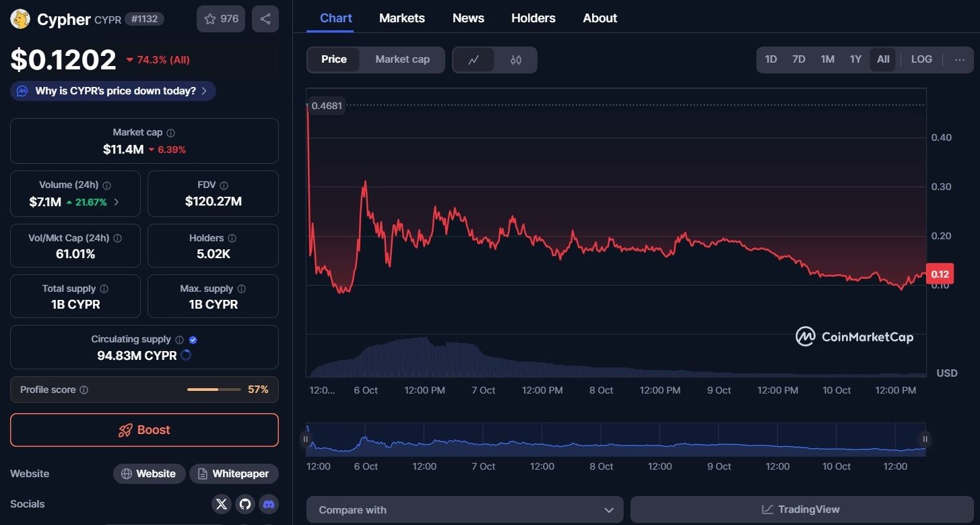Expand Volume (24h) details chevron

[x=117, y=202]
